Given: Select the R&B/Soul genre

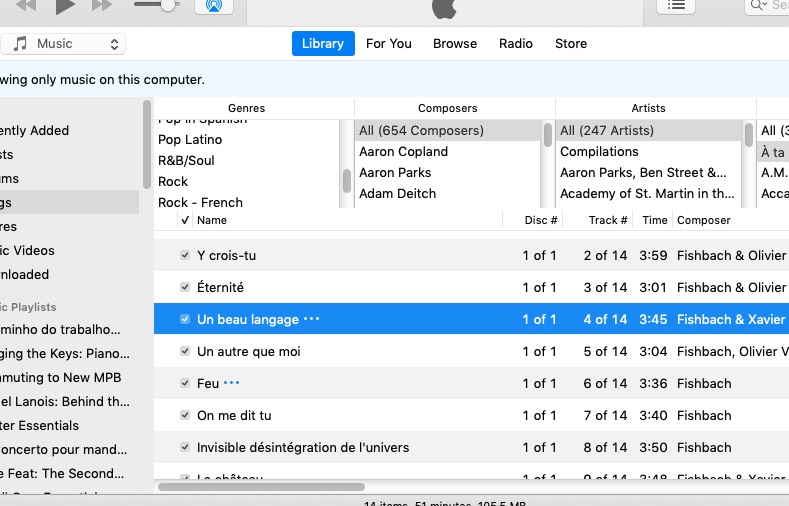Looking at the screenshot, I should coord(186,160).
